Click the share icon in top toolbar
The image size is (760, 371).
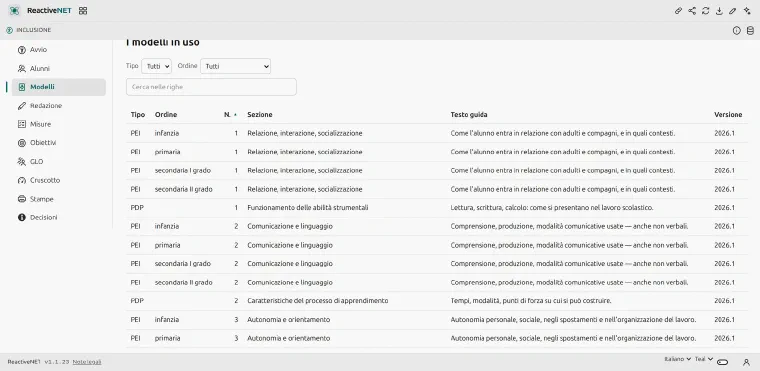(692, 11)
